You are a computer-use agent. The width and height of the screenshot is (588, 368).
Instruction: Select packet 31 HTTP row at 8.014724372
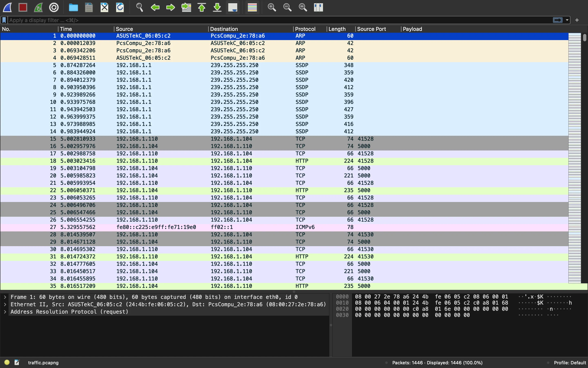[284, 257]
